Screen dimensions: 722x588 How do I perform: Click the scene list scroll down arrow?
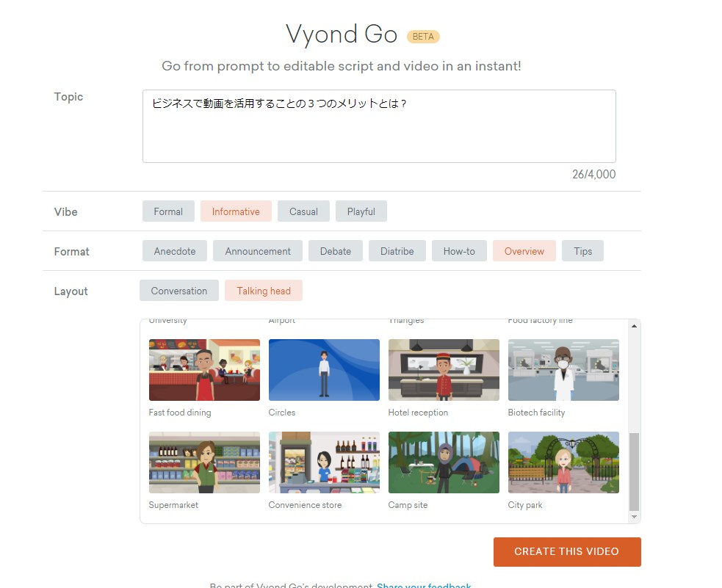tap(634, 517)
